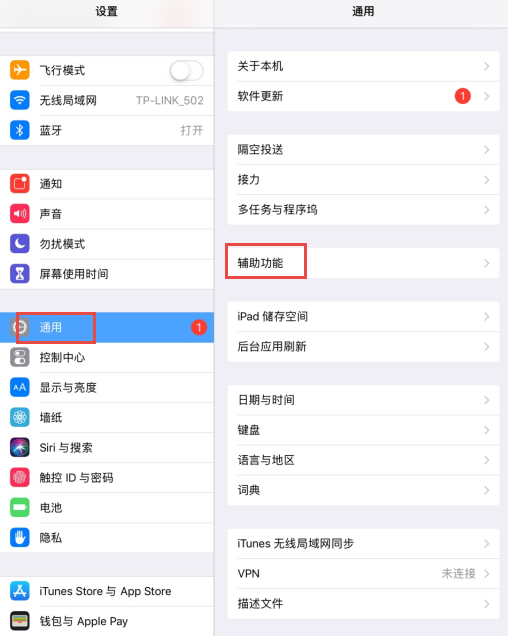The width and height of the screenshot is (508, 636).
Task: Open iTunes Store 与 App Store icon
Action: (x=19, y=591)
